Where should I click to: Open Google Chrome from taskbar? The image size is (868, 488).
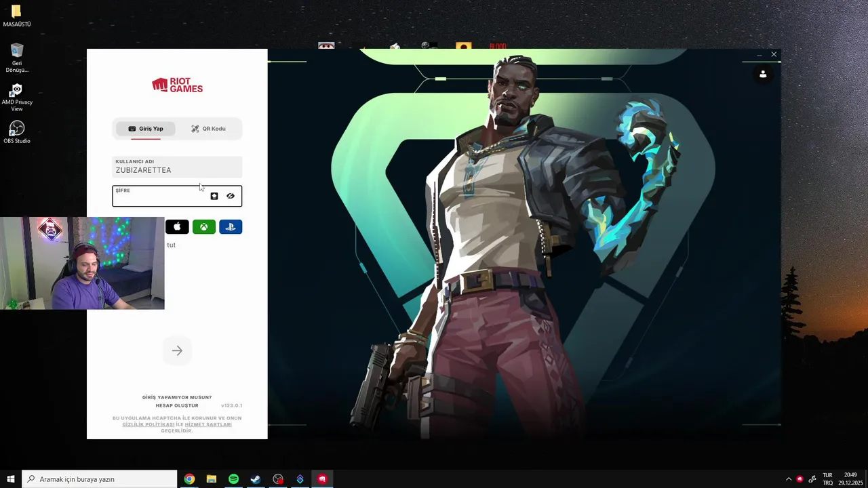coord(189,479)
